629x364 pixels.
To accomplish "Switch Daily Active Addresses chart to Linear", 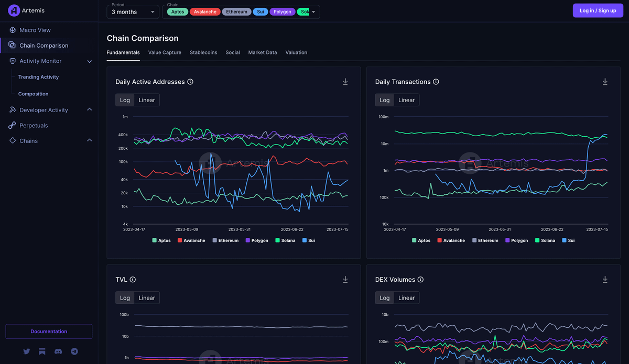I will tap(147, 100).
